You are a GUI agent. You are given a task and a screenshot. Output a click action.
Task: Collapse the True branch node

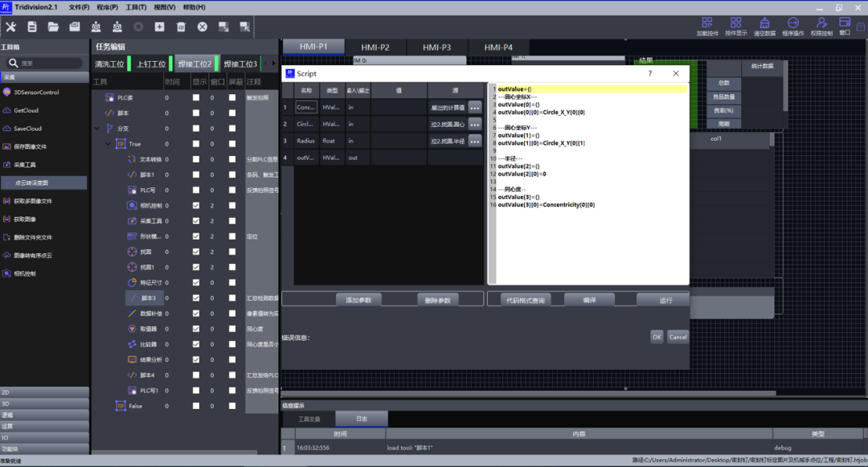[108, 144]
